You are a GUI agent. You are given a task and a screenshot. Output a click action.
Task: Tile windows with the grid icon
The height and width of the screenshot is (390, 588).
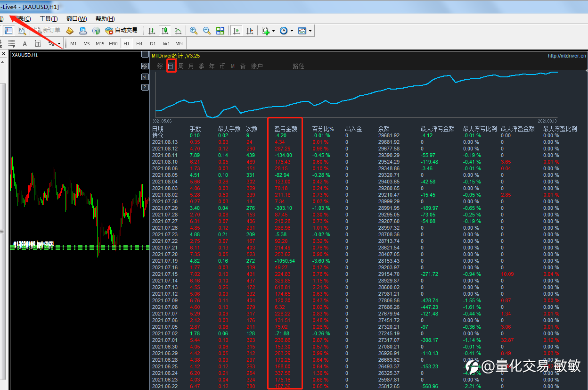[220, 31]
